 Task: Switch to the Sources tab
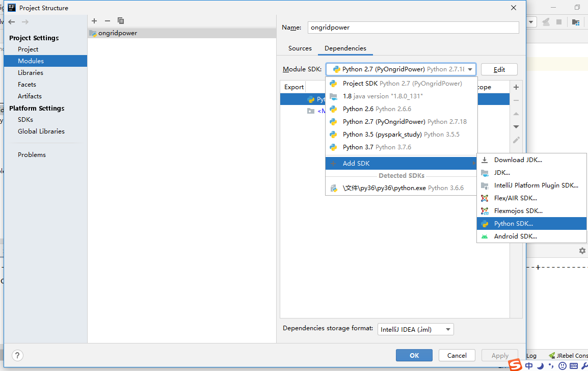[300, 48]
